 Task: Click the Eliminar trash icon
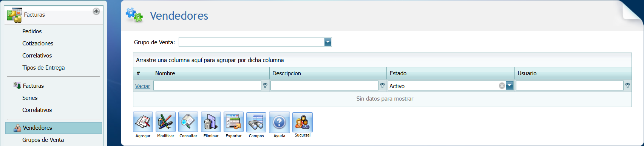(x=211, y=122)
